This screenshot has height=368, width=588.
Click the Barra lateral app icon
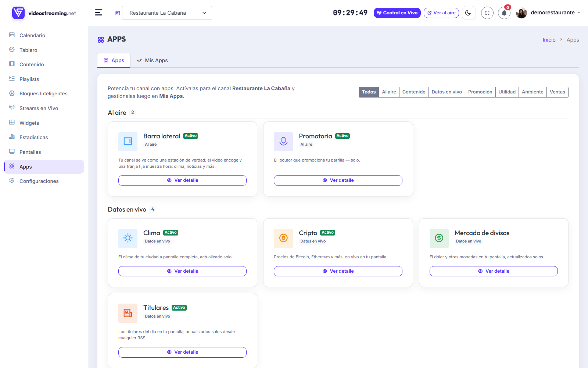(128, 141)
